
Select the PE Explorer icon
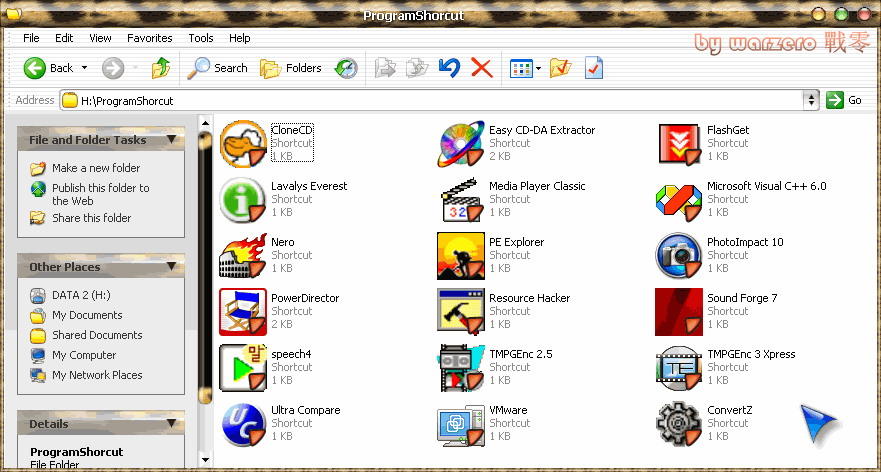461,256
